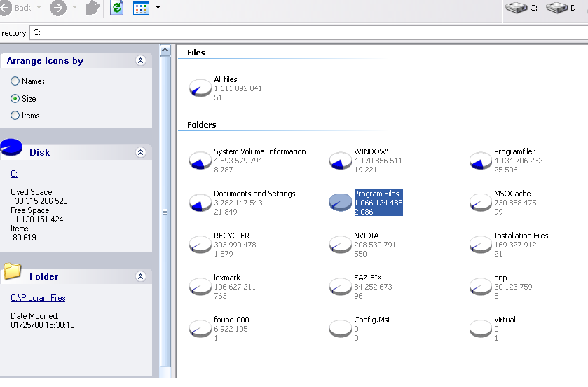Click System Volume Information pie icon

click(200, 161)
